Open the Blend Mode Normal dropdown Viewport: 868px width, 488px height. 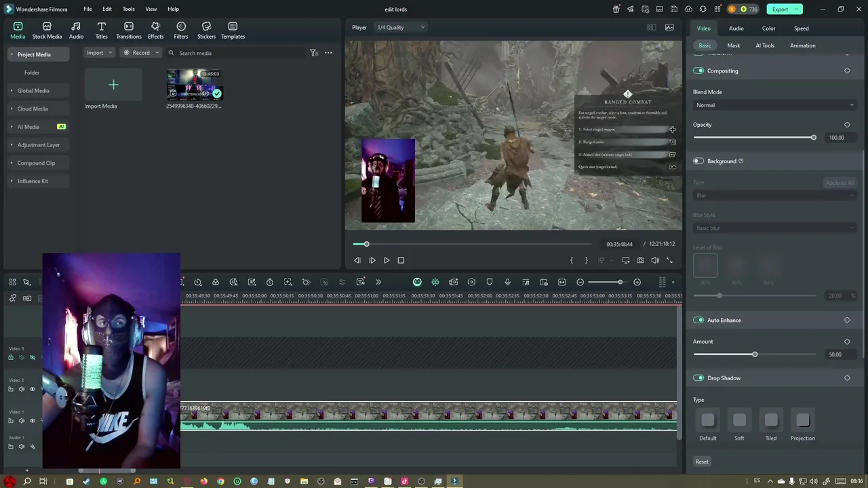click(x=774, y=105)
